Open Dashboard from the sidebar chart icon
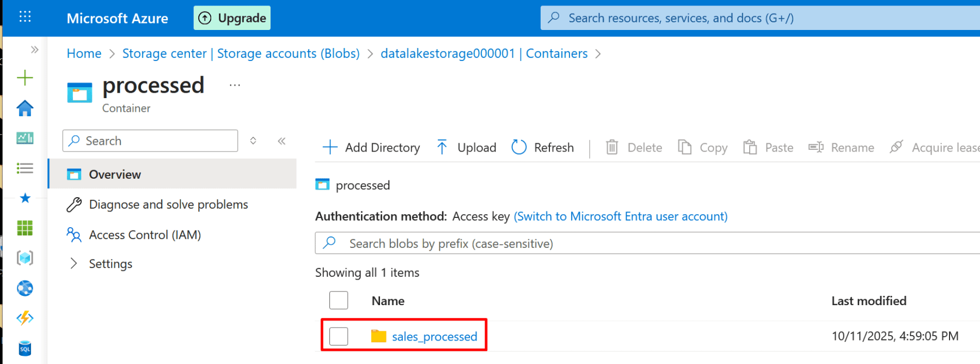Image resolution: width=980 pixels, height=364 pixels. pos(25,138)
